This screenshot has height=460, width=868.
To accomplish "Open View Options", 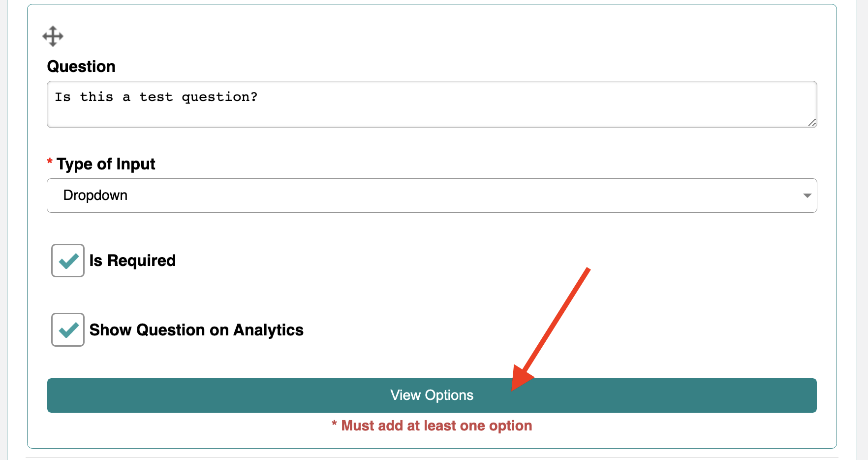I will point(432,395).
